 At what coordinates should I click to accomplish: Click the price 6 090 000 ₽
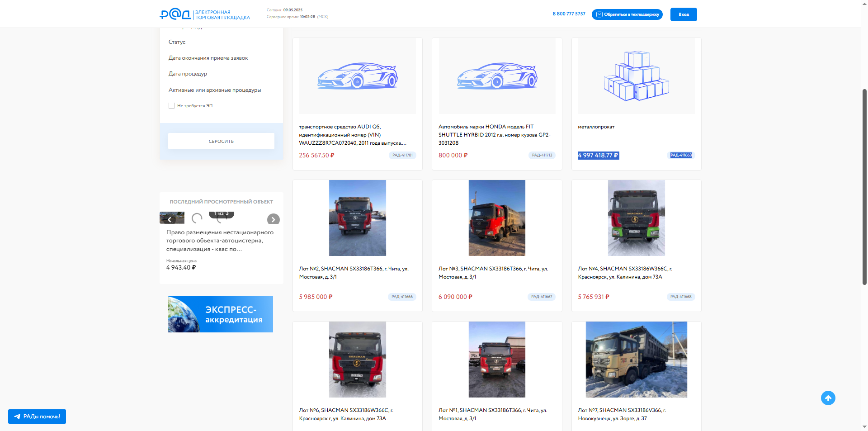[455, 297]
